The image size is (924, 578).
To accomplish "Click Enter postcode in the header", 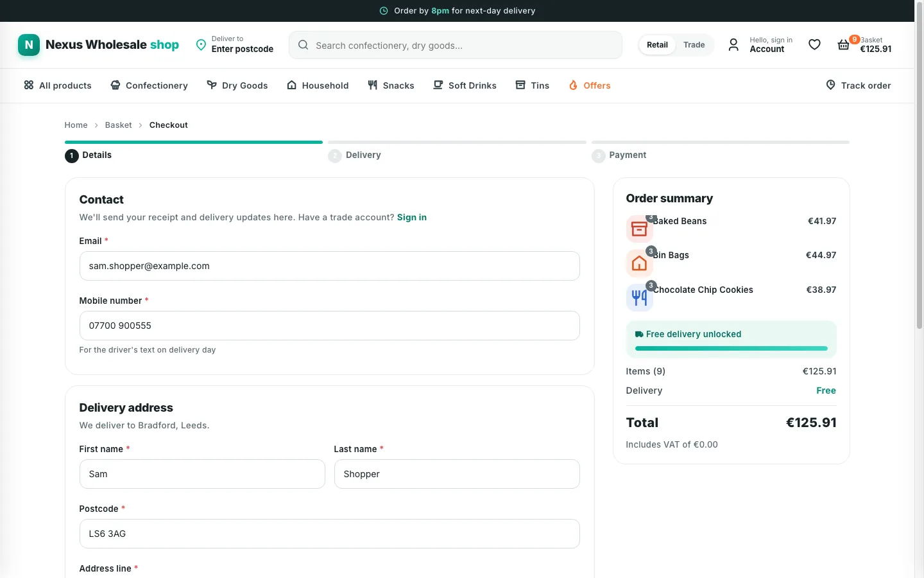I will [x=243, y=49].
